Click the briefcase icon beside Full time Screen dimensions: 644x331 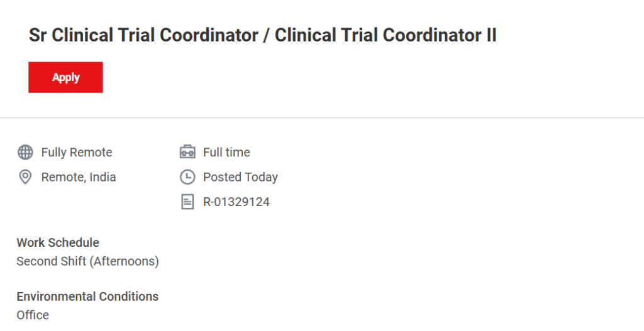pos(187,152)
